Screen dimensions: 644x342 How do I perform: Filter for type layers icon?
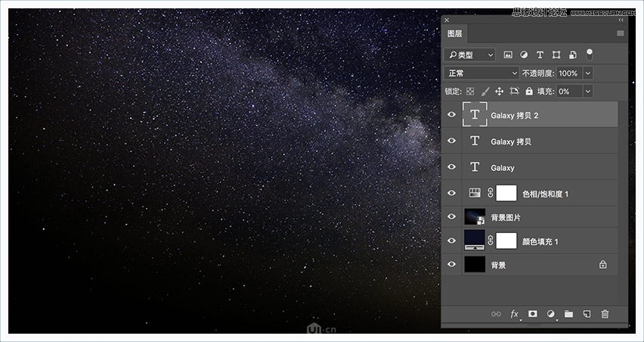[x=540, y=54]
